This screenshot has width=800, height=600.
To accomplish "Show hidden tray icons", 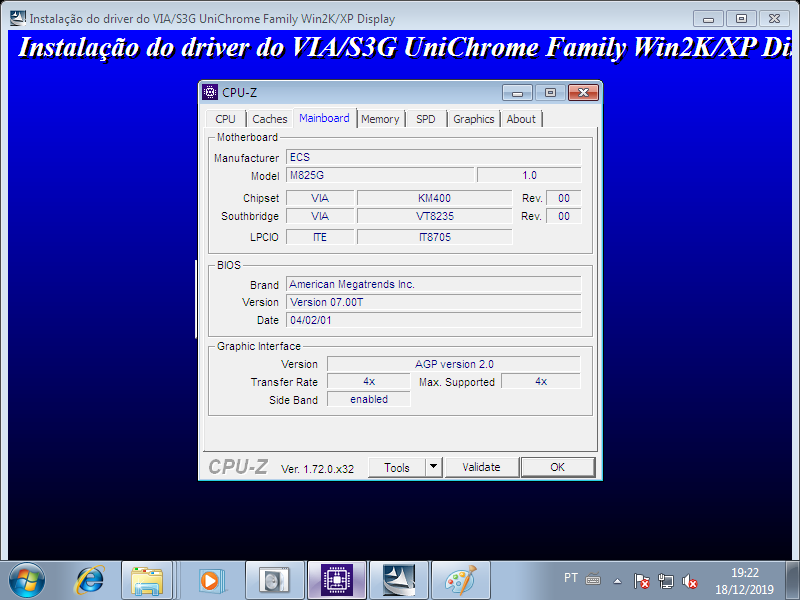I will (617, 581).
